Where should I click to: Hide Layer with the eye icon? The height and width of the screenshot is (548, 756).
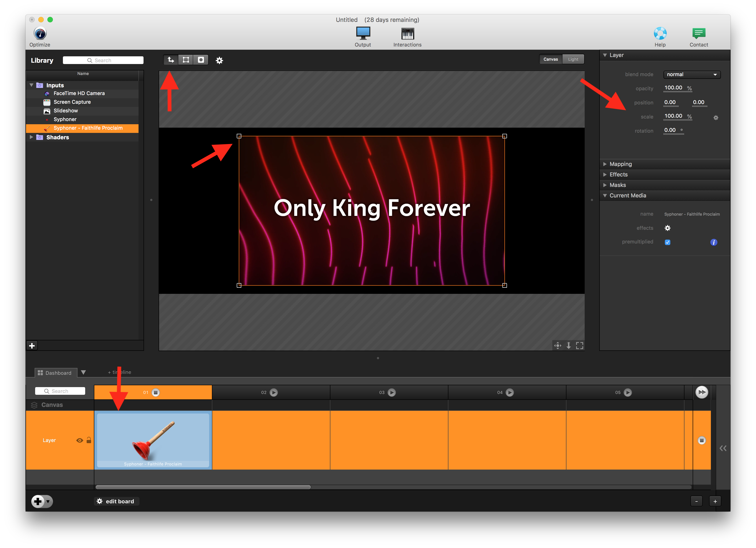tap(79, 440)
